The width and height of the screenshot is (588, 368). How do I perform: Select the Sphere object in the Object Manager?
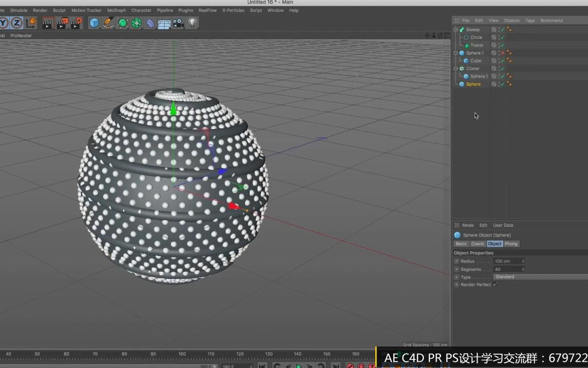pyautogui.click(x=473, y=84)
